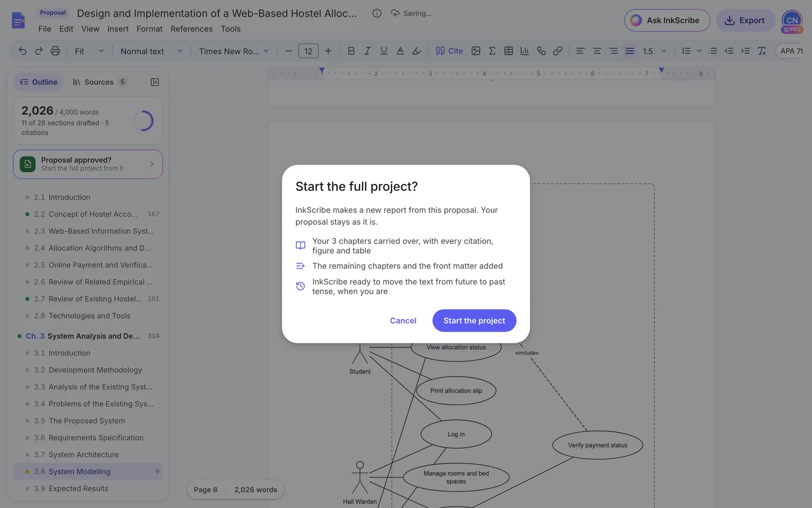This screenshot has height=508, width=812.
Task: Click the right margin marker on the ruler
Action: 661,70
